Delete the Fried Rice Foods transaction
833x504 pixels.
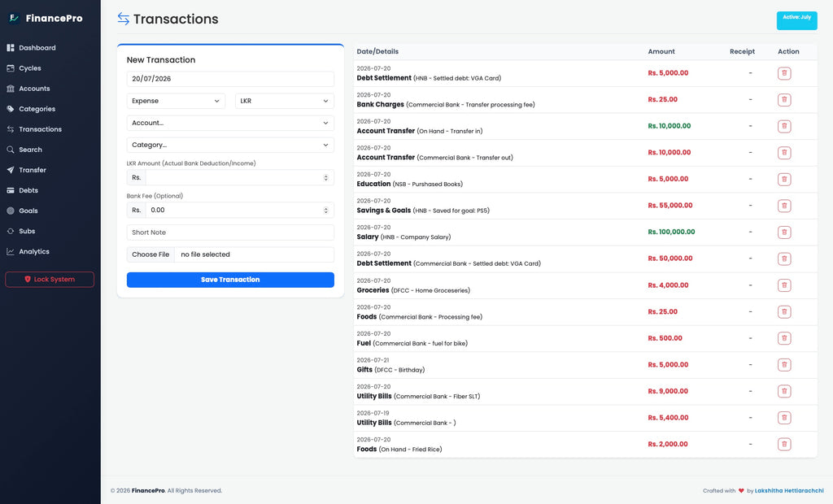(x=784, y=444)
